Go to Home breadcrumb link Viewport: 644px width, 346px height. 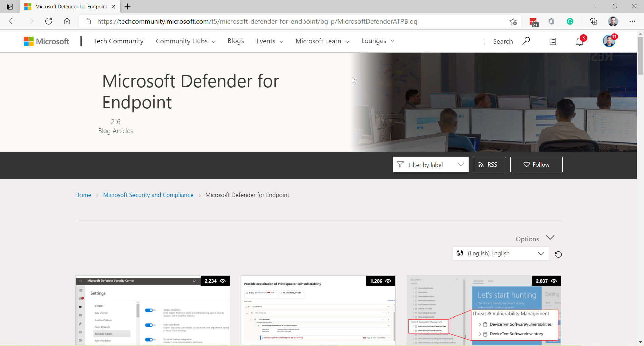tap(83, 195)
